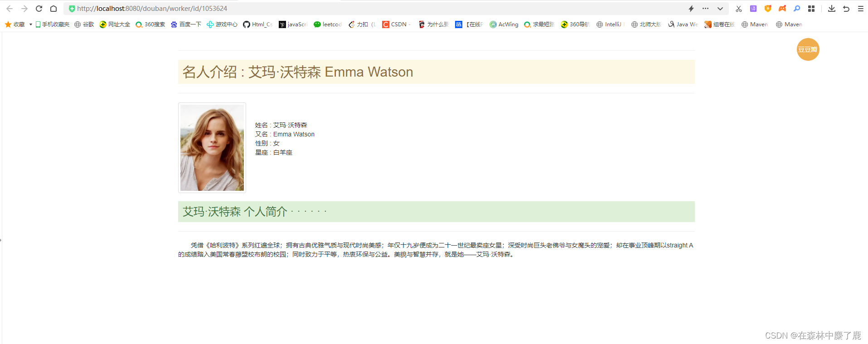Expand the address bar dropdown chevron
The width and height of the screenshot is (868, 344).
[720, 9]
